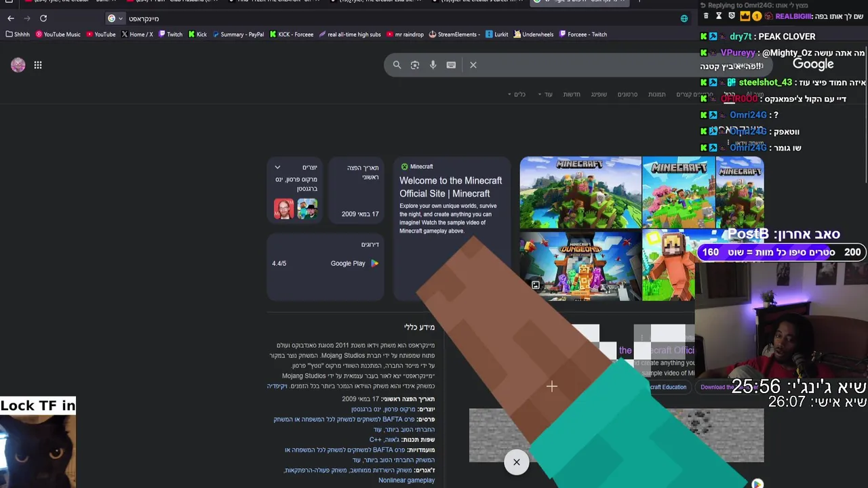
Task: Start search by image with camera icon
Action: point(415,65)
